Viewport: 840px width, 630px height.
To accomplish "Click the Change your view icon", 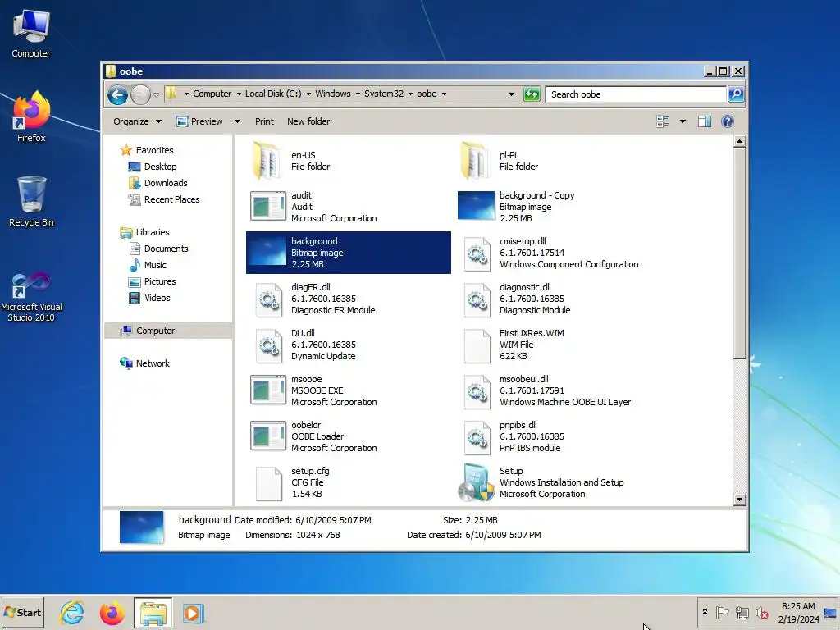I will (663, 121).
